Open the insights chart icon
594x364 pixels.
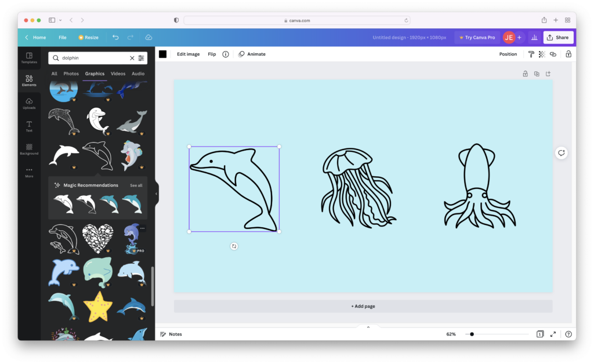(534, 38)
